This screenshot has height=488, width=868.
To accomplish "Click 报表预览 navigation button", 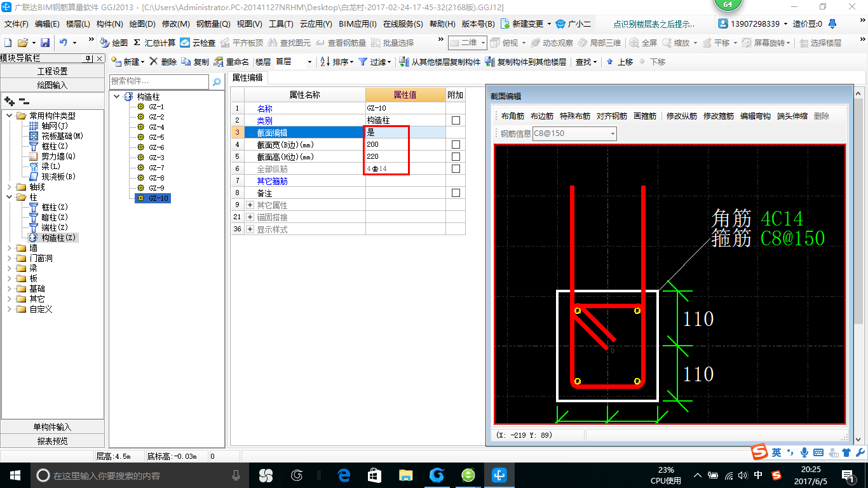I will (52, 440).
